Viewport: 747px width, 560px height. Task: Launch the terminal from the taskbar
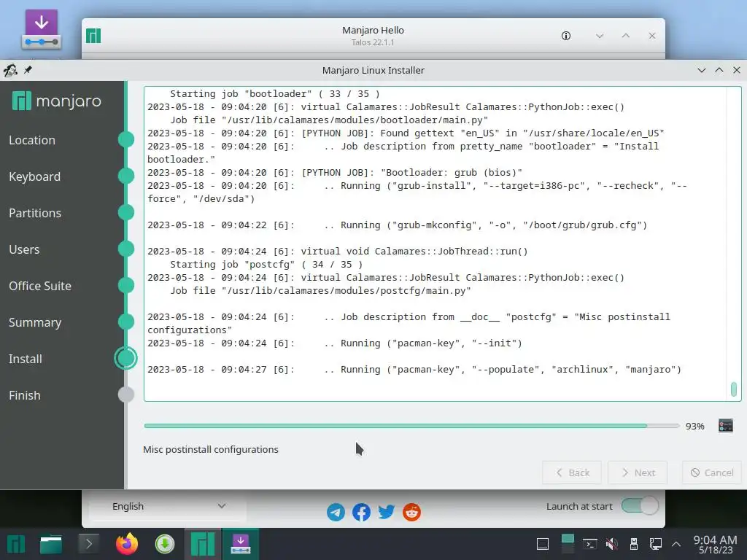pos(88,544)
